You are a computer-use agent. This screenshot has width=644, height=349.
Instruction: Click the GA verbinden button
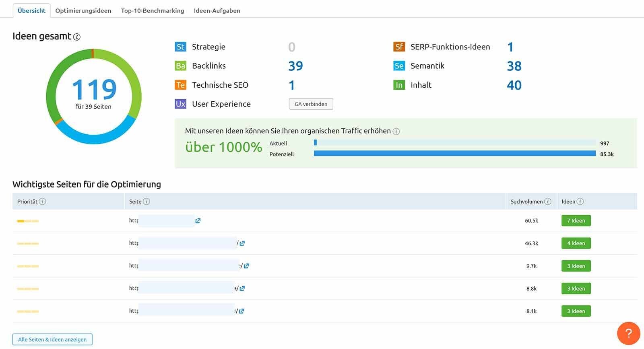tap(311, 104)
